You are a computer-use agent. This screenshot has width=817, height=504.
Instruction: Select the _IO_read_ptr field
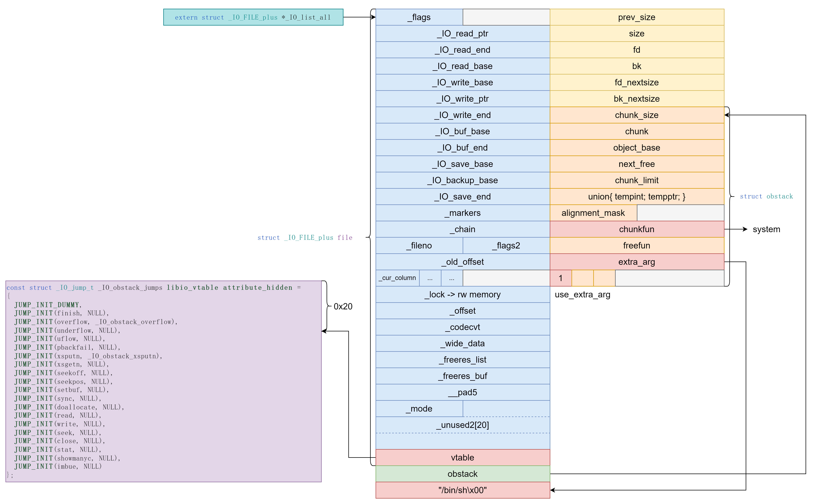(x=462, y=33)
